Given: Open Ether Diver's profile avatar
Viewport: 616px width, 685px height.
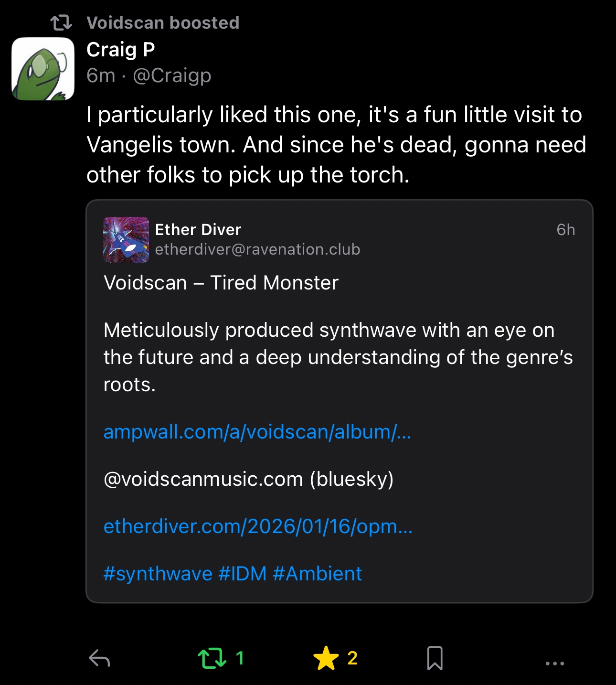Looking at the screenshot, I should tap(126, 240).
